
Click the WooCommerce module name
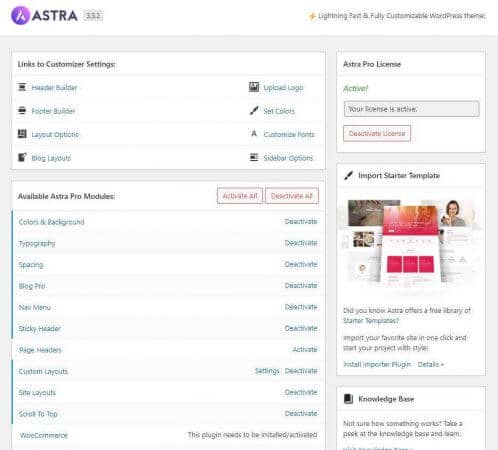(x=44, y=435)
